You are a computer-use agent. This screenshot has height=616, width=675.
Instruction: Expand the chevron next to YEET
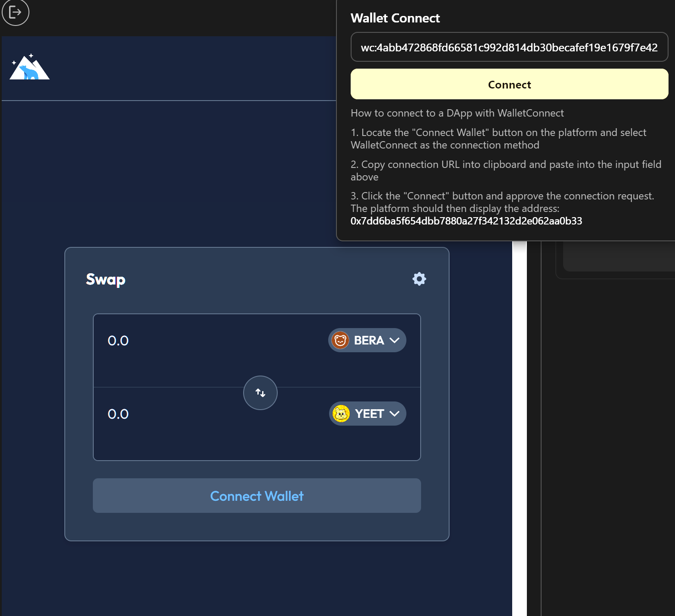tap(394, 414)
